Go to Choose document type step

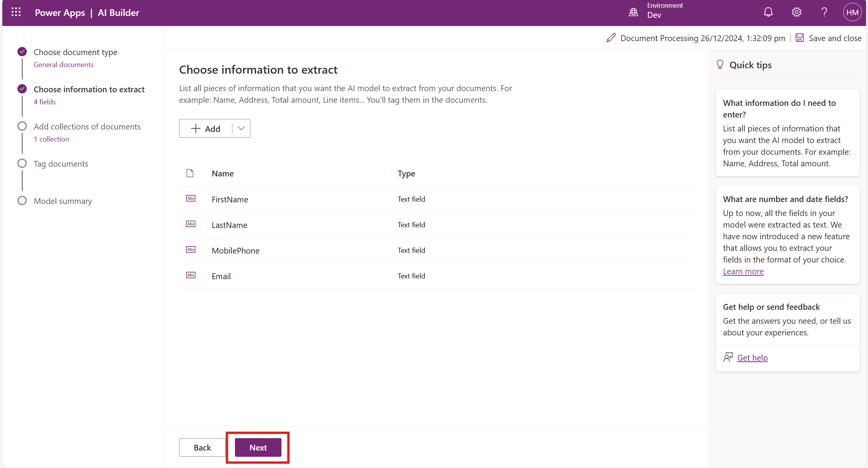[75, 52]
